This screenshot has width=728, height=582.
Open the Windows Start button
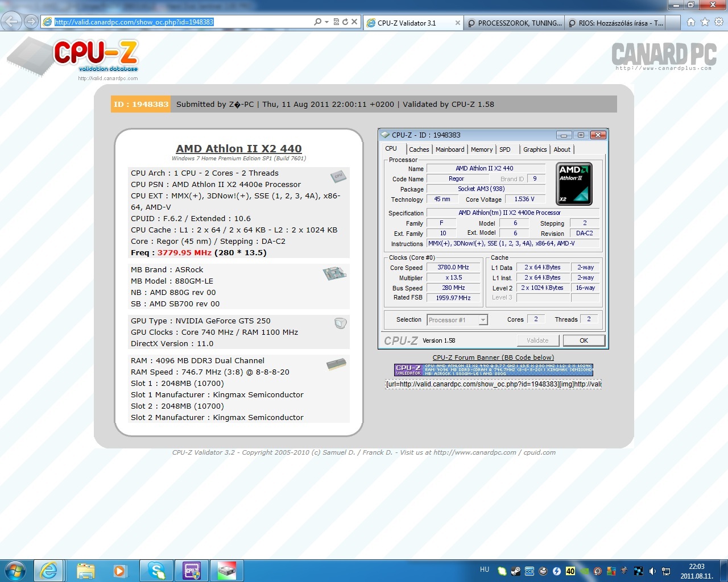point(15,570)
